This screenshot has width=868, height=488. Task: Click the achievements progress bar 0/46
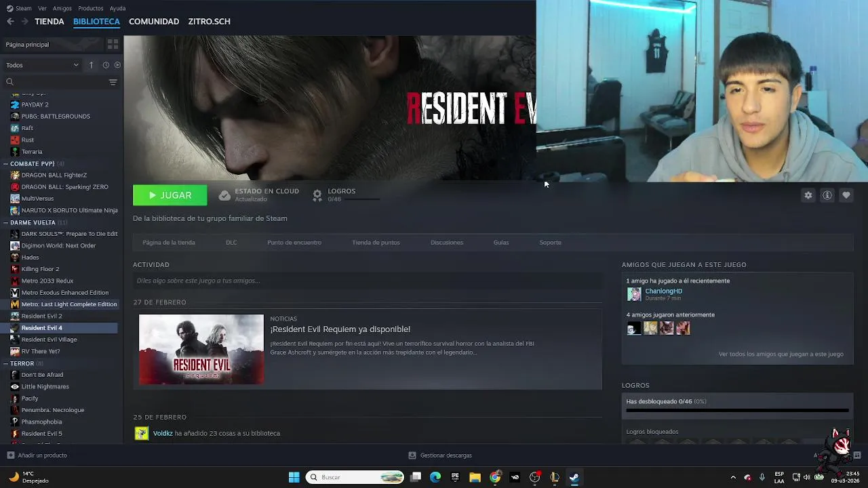[737, 410]
